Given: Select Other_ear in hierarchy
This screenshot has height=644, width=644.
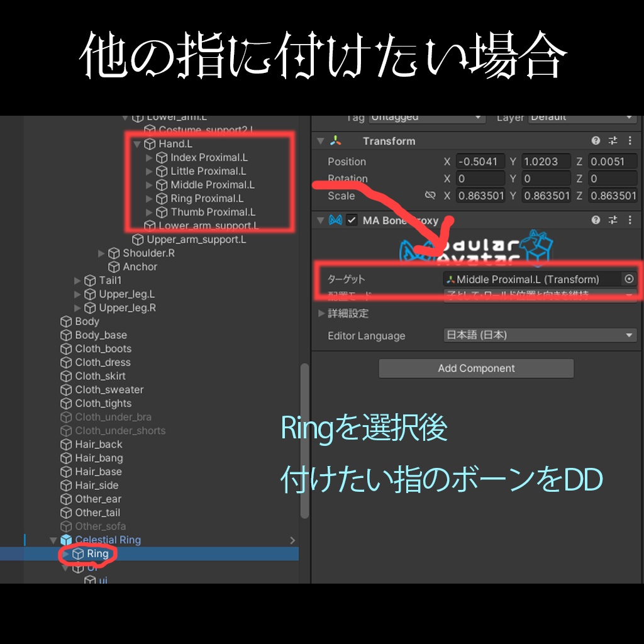Looking at the screenshot, I should [x=97, y=499].
